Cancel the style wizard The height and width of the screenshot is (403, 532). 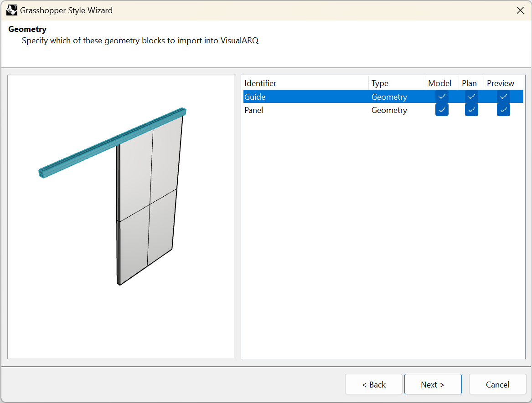point(497,384)
